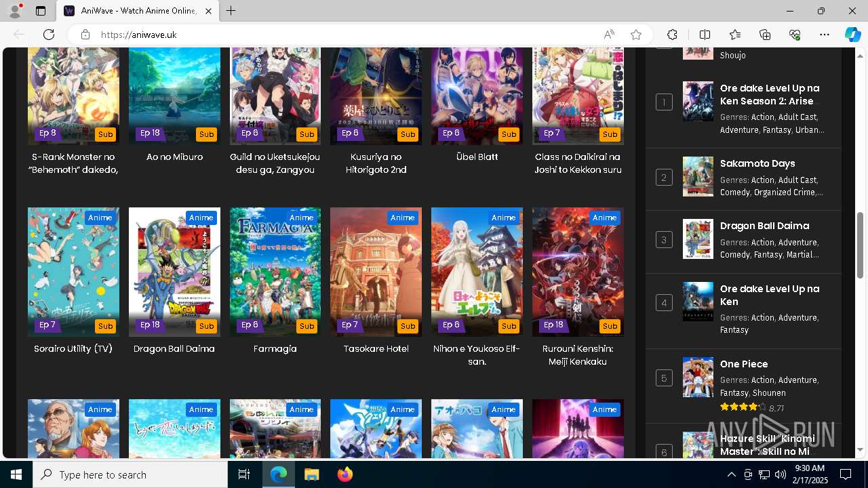Click Rurouni Kenshin: Meiji Kenkaku title
The image size is (868, 488).
tap(578, 355)
